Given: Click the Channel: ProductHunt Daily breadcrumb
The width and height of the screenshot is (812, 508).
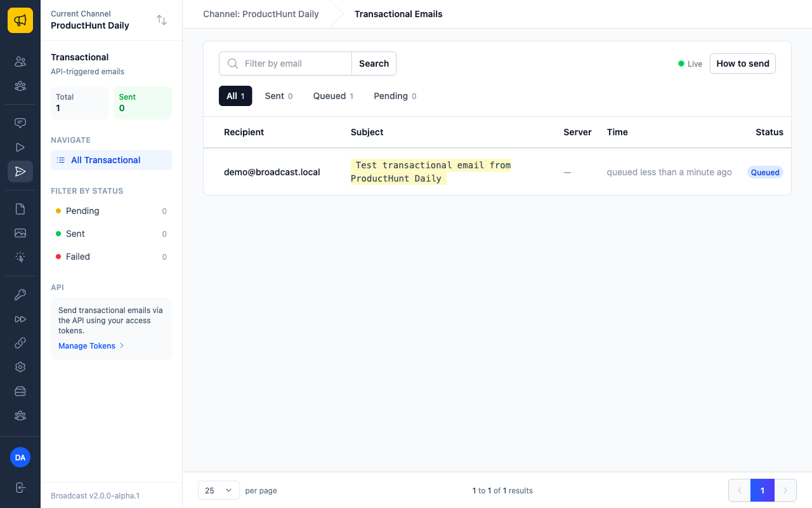Looking at the screenshot, I should [261, 14].
